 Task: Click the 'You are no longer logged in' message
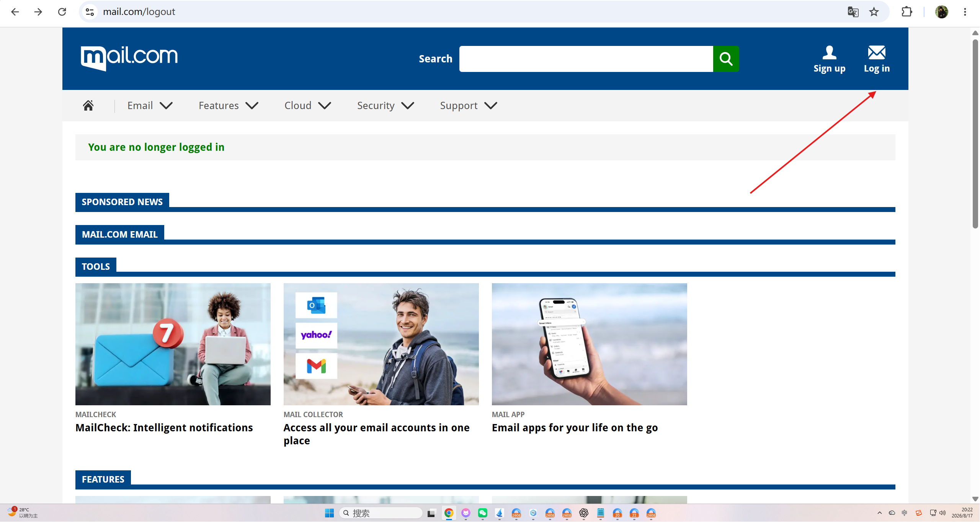156,147
